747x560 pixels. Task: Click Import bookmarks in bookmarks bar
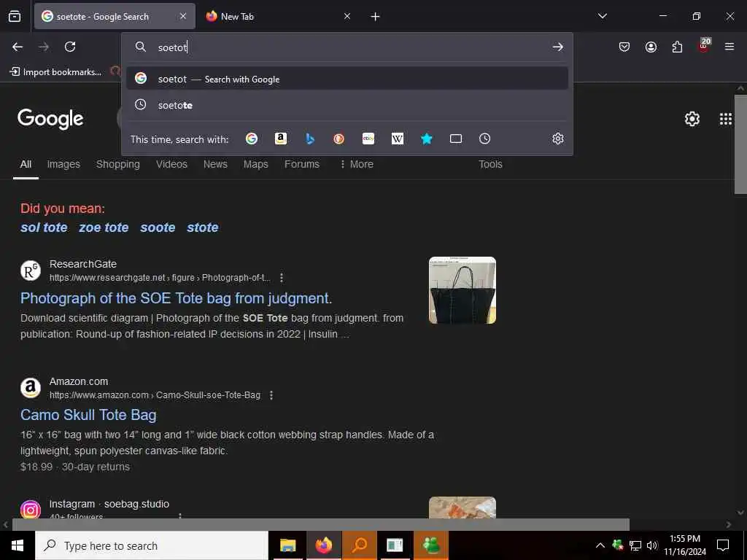(x=55, y=72)
